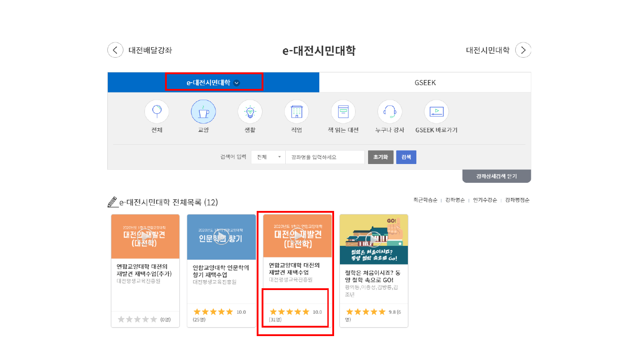Open the 직업 building category icon
Image resolution: width=644 pixels, height=362 pixels.
tap(297, 112)
